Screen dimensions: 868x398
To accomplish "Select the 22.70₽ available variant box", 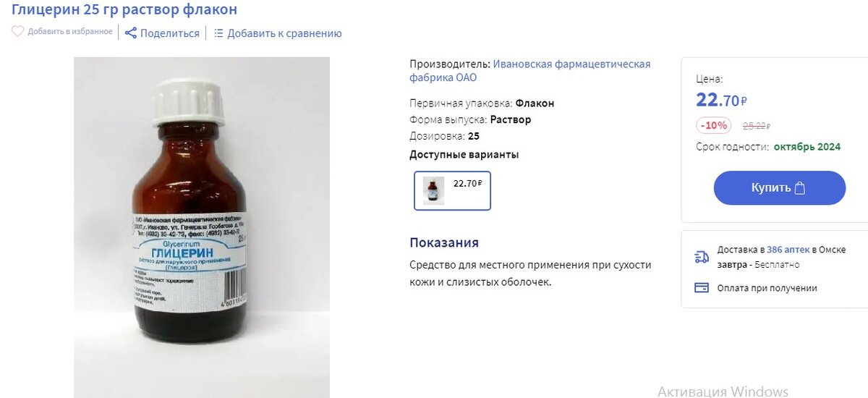I will [452, 190].
